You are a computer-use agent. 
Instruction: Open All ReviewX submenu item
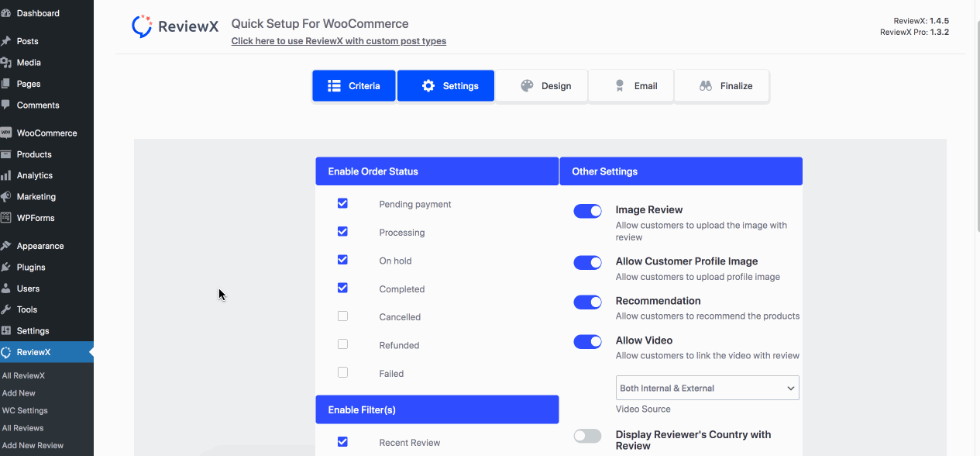pos(23,375)
